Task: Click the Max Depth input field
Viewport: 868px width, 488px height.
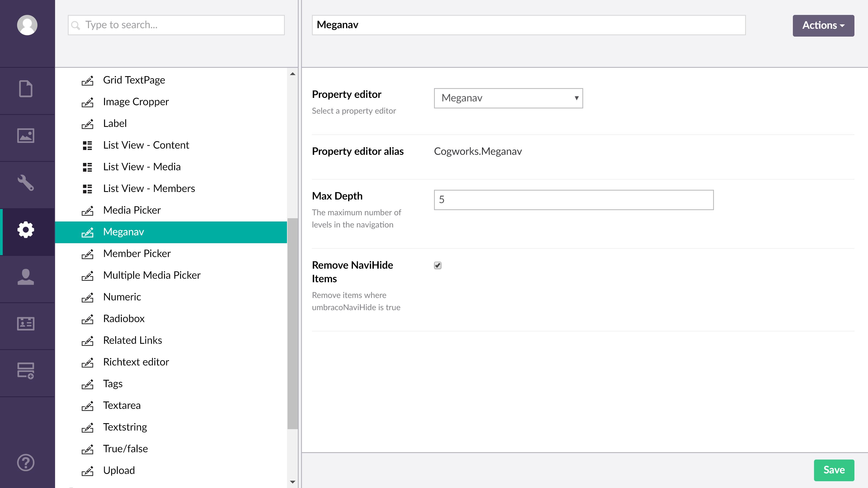Action: [573, 200]
